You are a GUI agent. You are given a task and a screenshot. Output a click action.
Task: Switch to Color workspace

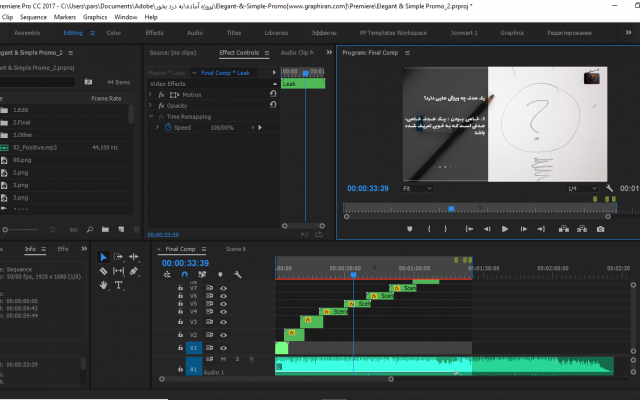114,33
